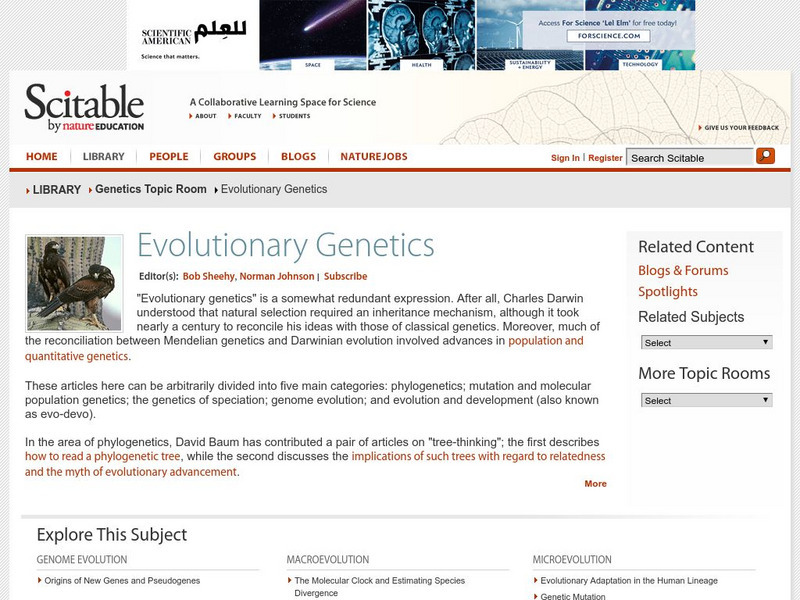The image size is (800, 600).
Task: Select the BLOGS navigation item
Action: pos(298,157)
